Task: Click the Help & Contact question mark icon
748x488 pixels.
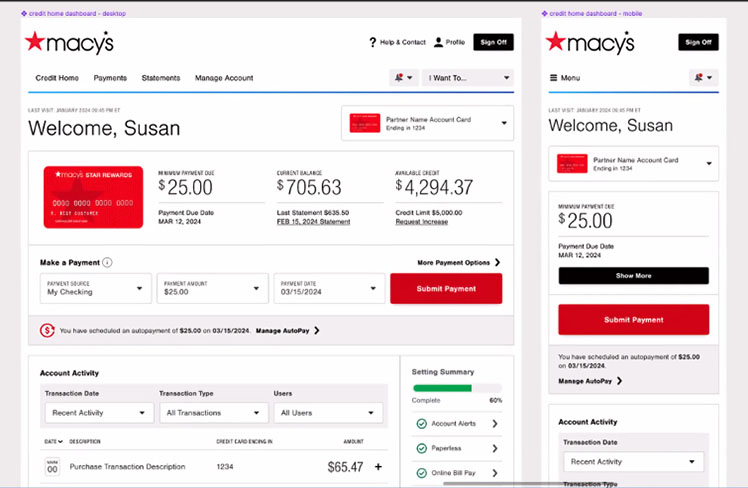Action: point(372,42)
